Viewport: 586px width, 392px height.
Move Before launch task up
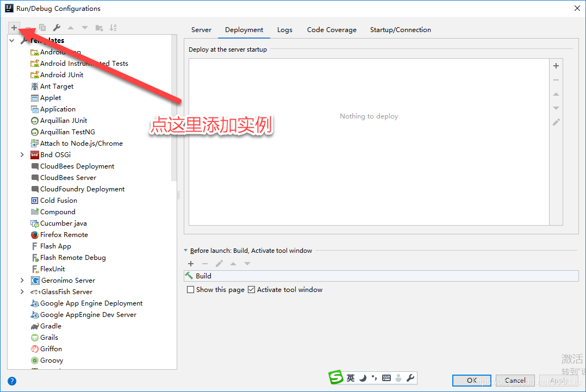click(x=233, y=264)
